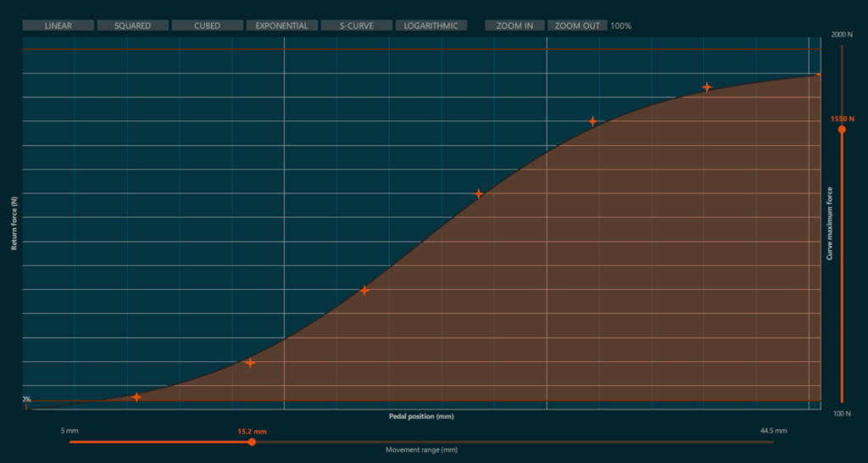This screenshot has width=868, height=463.
Task: Select the second curve control point from left
Action: pos(250,363)
